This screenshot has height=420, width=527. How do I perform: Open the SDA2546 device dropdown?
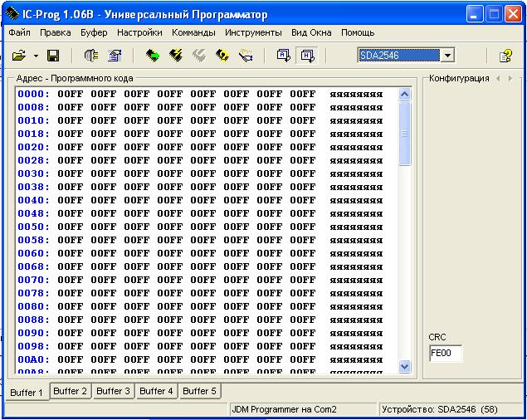(447, 56)
